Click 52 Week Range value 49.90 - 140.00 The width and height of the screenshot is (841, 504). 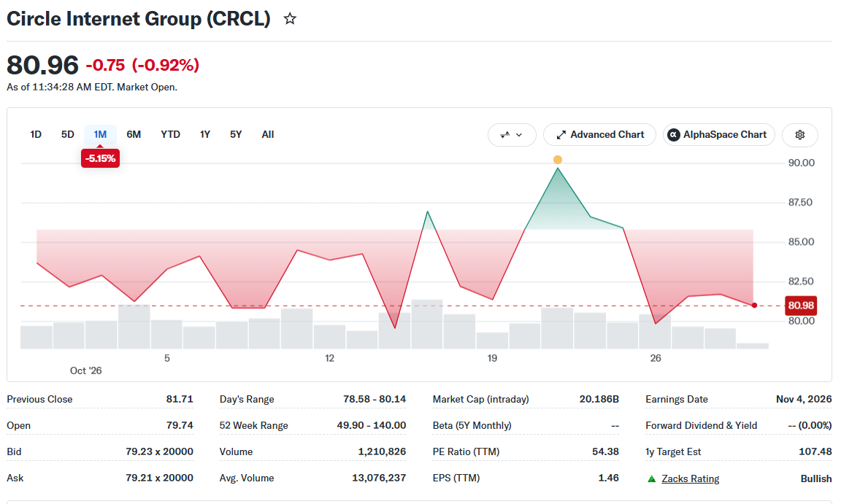[371, 425]
